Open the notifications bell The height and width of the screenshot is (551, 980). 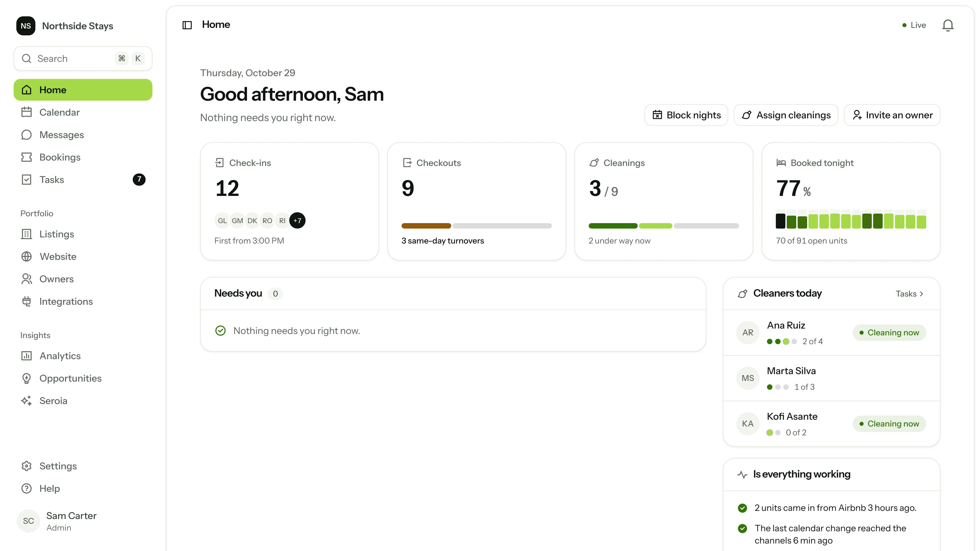click(x=948, y=26)
